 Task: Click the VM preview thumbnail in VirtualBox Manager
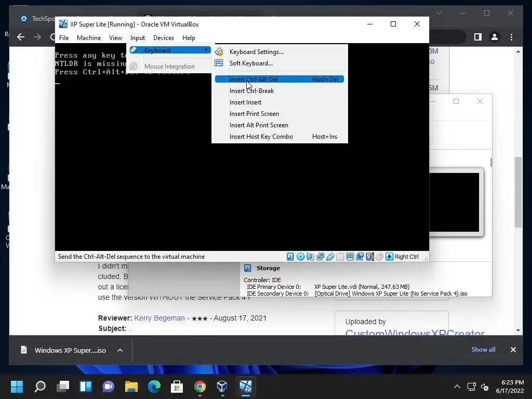[454, 202]
